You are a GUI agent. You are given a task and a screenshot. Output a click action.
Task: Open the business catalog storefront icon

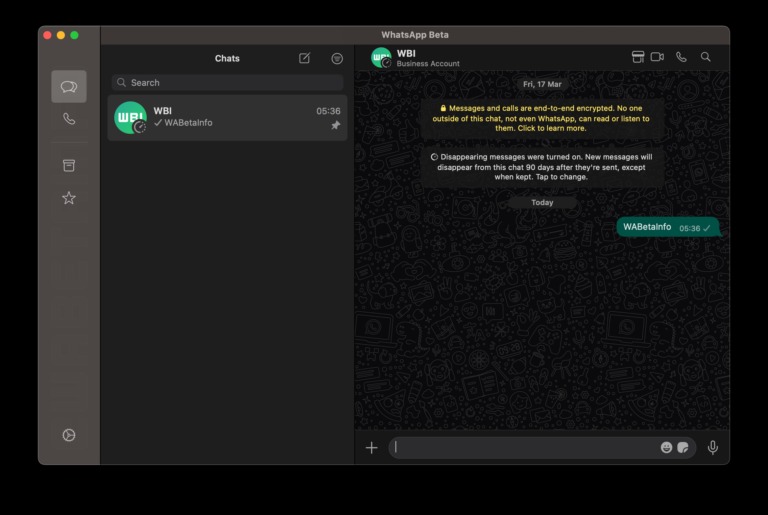[637, 57]
